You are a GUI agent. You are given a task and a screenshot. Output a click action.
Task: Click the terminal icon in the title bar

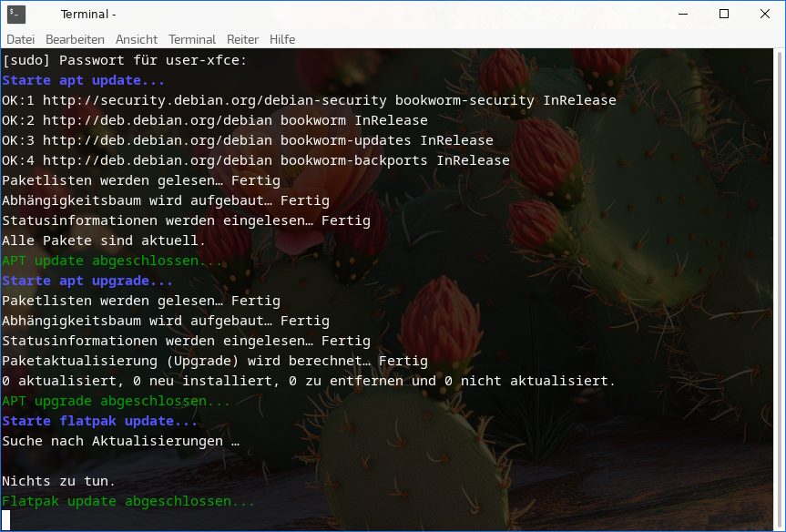point(16,14)
